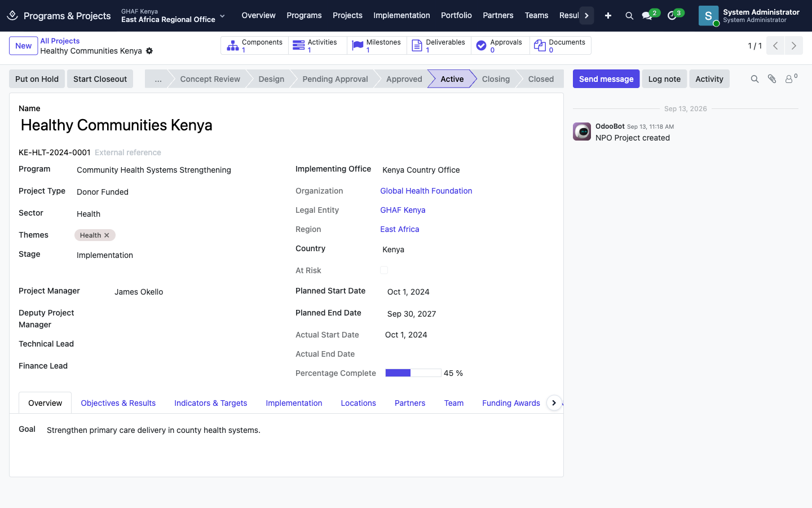The image size is (812, 508).
Task: Edit the Planned End Date field
Action: tap(470, 314)
